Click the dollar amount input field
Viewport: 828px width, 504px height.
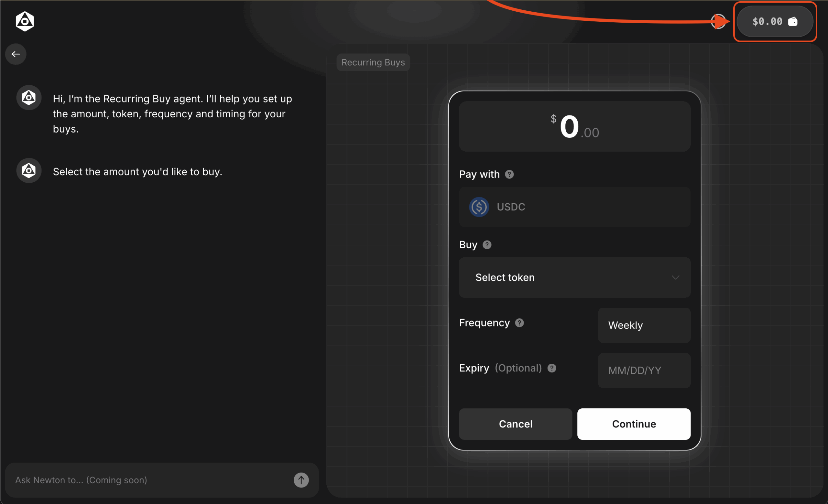(x=575, y=127)
